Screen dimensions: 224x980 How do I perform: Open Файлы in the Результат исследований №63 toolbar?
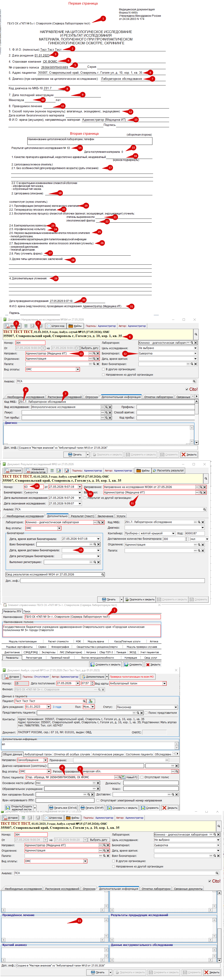coord(143,471)
